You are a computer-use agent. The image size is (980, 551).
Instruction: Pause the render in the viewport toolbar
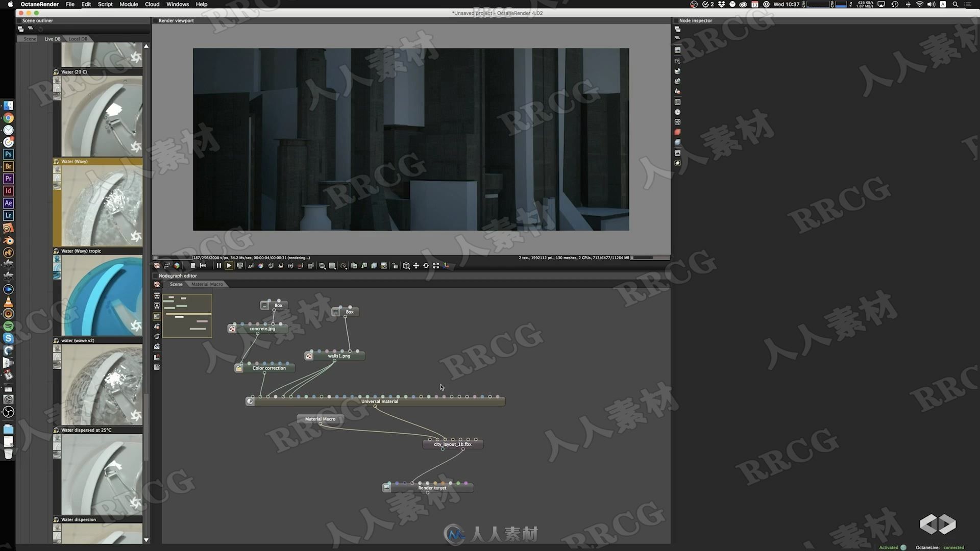click(x=218, y=265)
